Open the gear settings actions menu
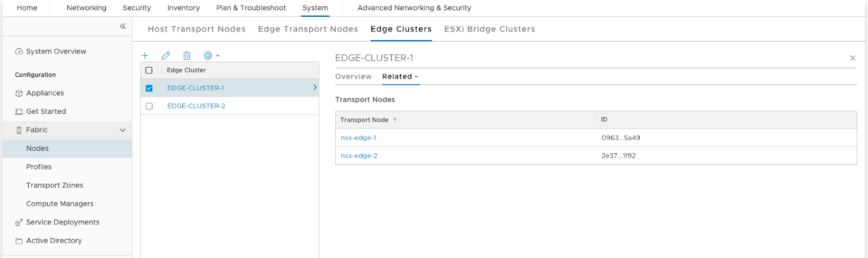The height and width of the screenshot is (258, 868). (x=211, y=55)
